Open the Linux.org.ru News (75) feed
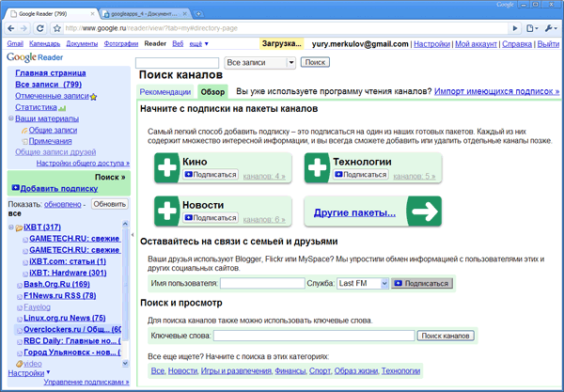The image size is (564, 392). point(65,319)
